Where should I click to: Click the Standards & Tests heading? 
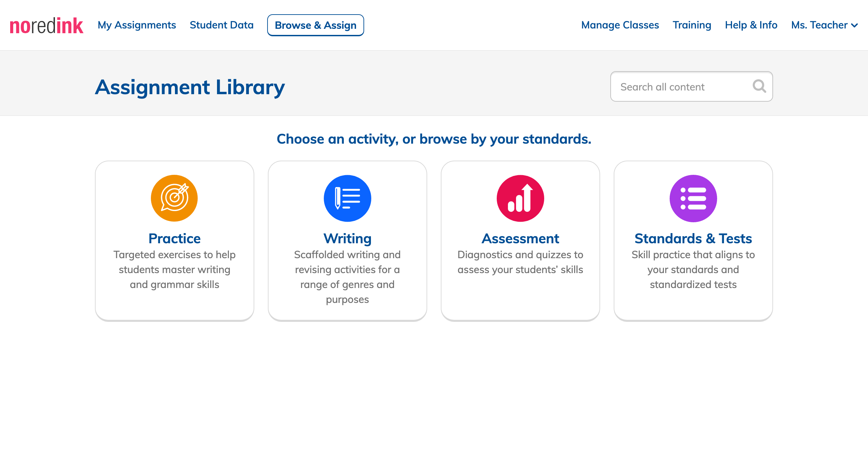coord(693,239)
